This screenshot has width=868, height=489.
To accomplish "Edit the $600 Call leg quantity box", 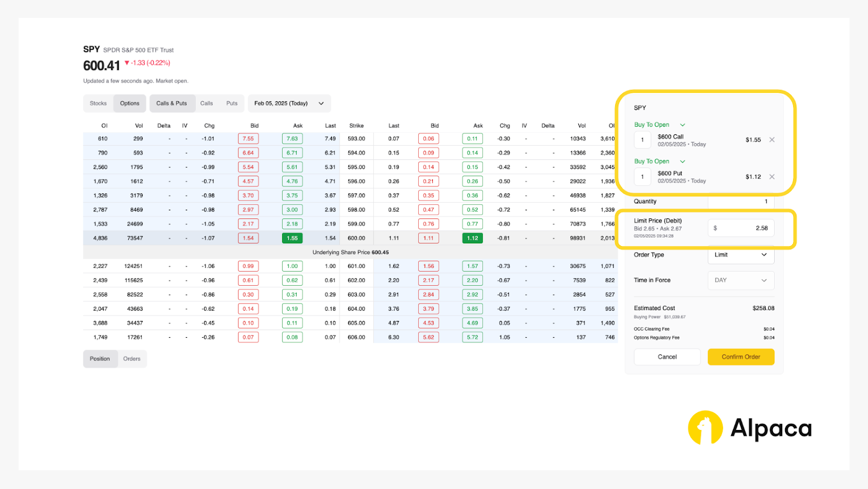I will (642, 140).
